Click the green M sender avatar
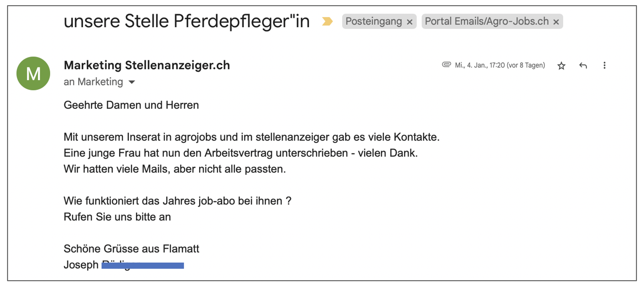 (x=33, y=74)
